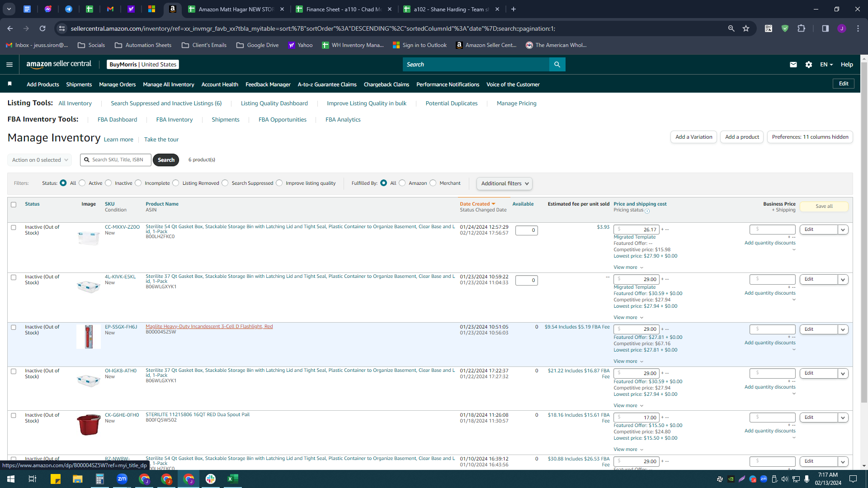Open Calculator from the taskbar

[x=100, y=479]
